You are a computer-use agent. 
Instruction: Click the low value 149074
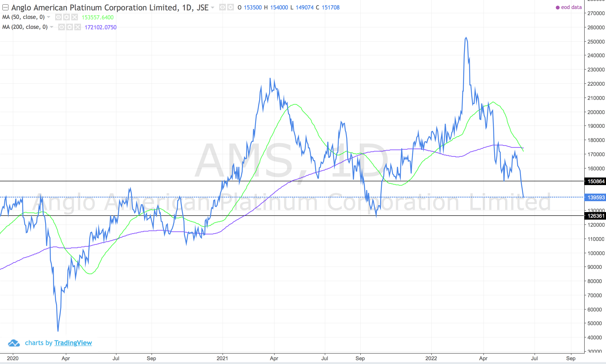pyautogui.click(x=304, y=8)
